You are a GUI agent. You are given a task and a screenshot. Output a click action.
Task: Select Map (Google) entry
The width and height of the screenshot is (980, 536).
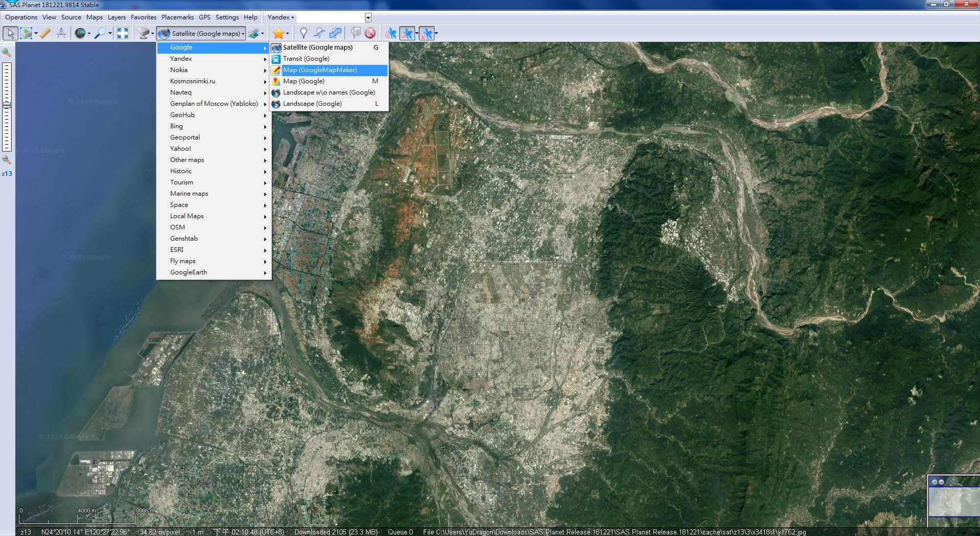pyautogui.click(x=329, y=81)
